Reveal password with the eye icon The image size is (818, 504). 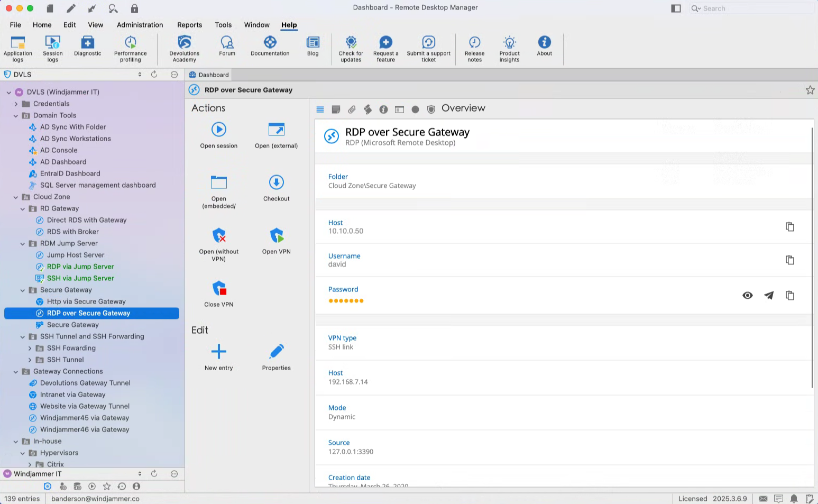click(747, 296)
